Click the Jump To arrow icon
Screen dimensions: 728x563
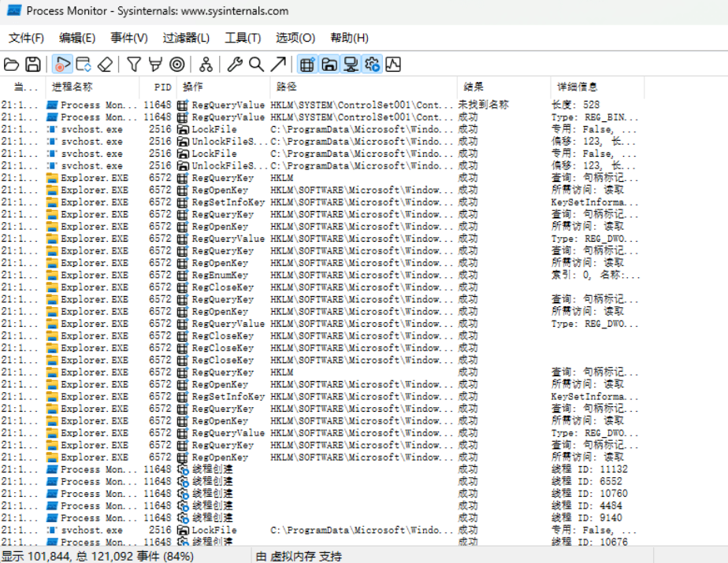pos(278,65)
